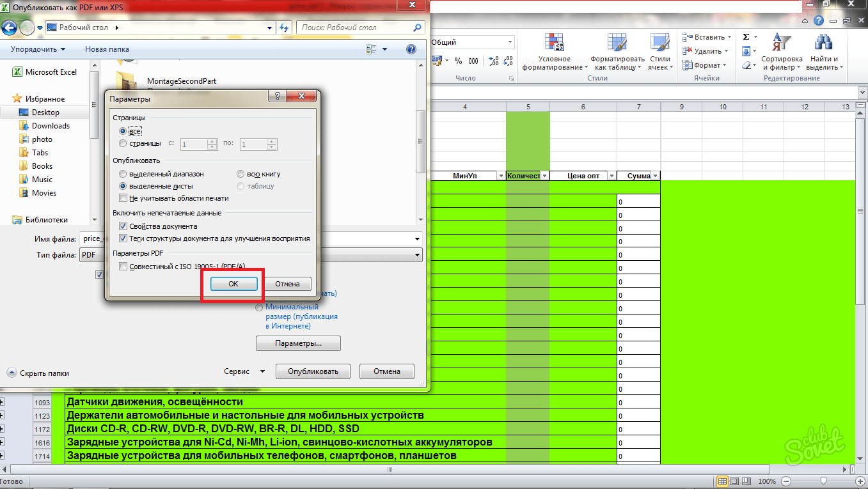Open the 'Сервис' tools menu
Screen dimensions: 868x489
click(x=243, y=371)
